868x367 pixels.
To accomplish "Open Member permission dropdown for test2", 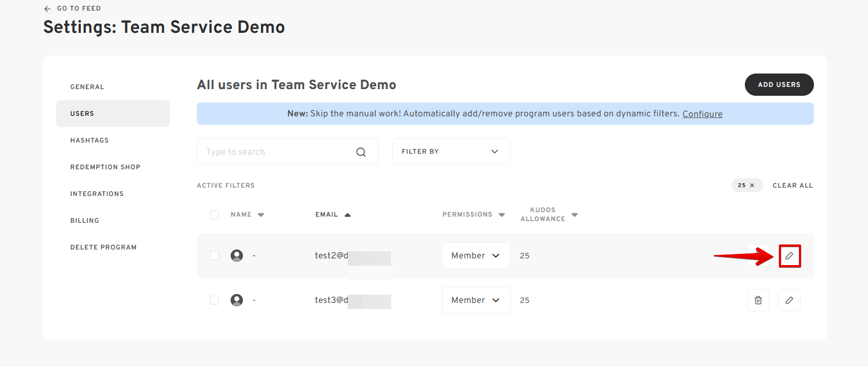I will click(476, 256).
